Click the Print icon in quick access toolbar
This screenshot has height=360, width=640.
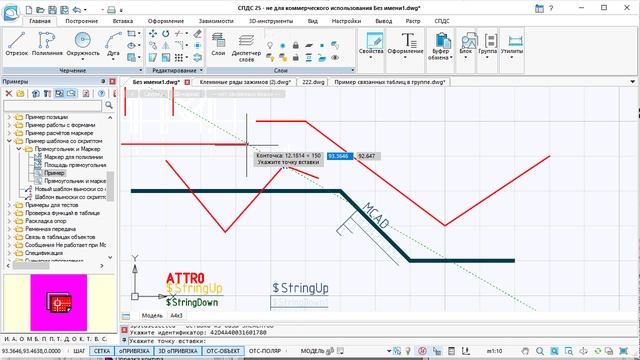coord(111,9)
